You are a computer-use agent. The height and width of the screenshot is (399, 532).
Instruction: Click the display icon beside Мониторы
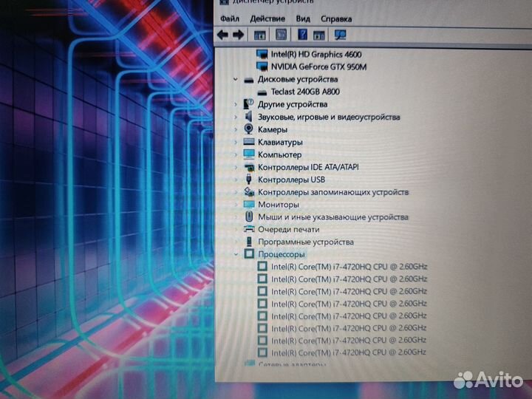coord(249,204)
